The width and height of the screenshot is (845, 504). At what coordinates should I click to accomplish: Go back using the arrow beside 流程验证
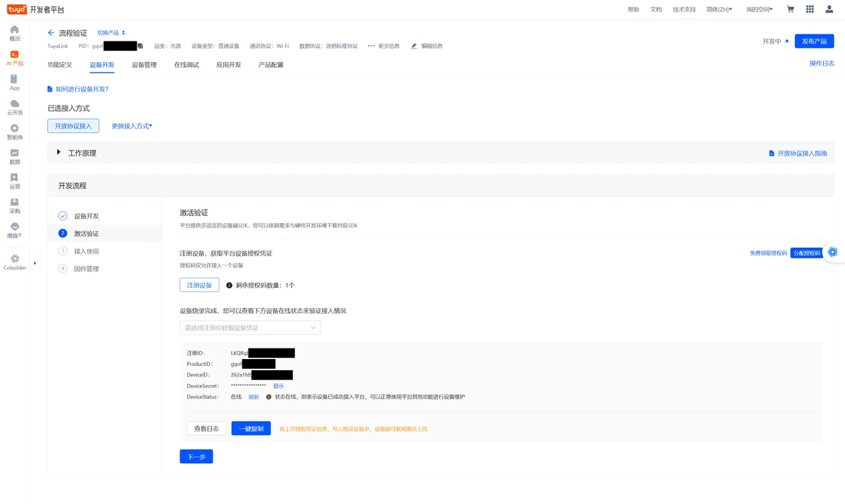(51, 33)
